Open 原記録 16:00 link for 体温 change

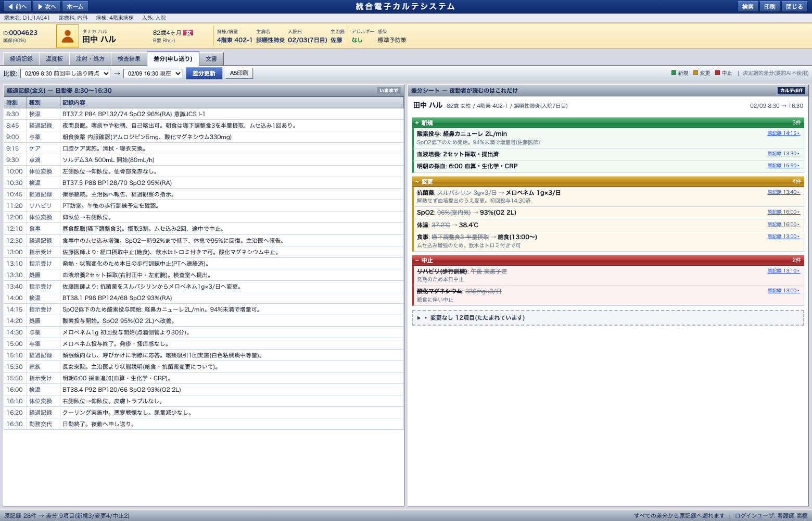pyautogui.click(x=783, y=225)
